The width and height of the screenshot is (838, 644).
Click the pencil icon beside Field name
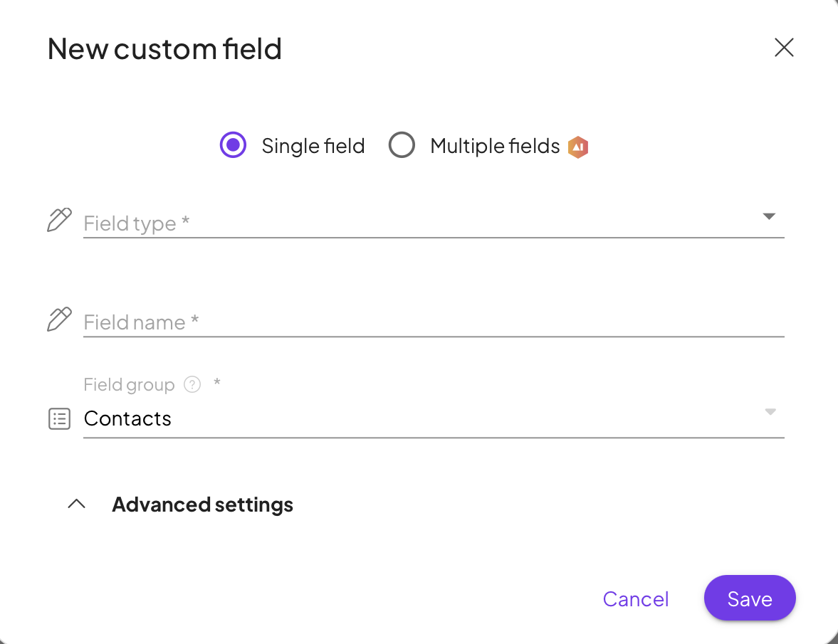pos(59,320)
